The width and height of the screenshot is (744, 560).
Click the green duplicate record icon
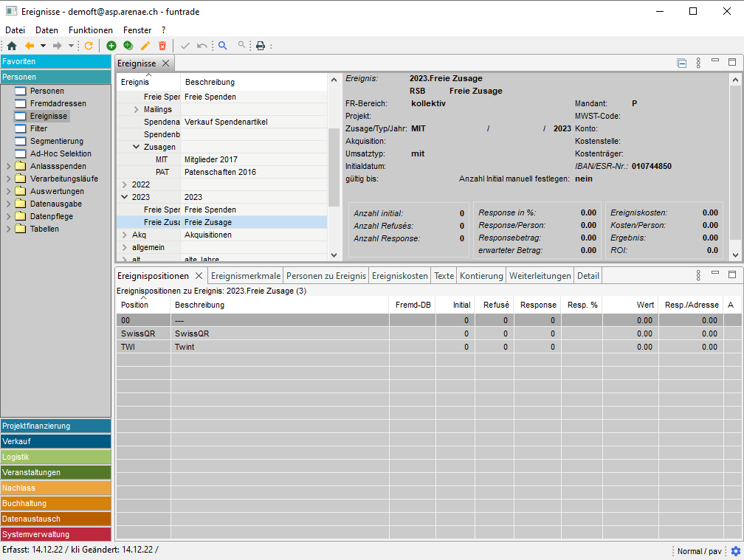[x=128, y=46]
